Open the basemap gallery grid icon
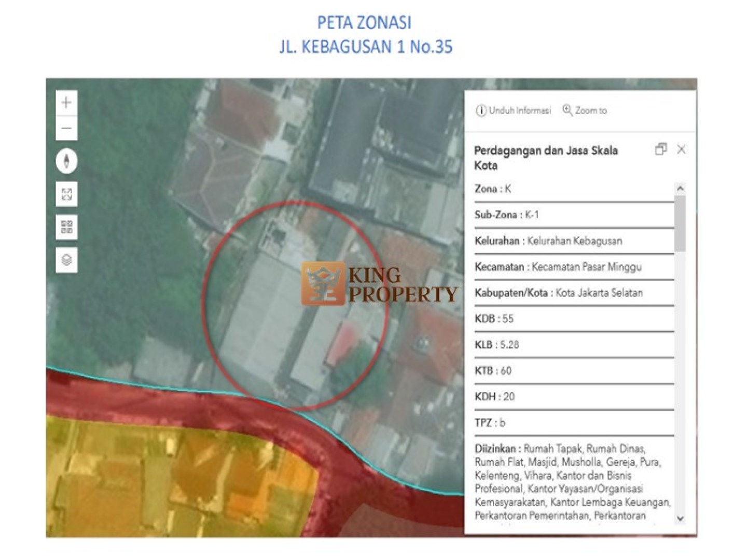The image size is (747, 560). pyautogui.click(x=66, y=227)
